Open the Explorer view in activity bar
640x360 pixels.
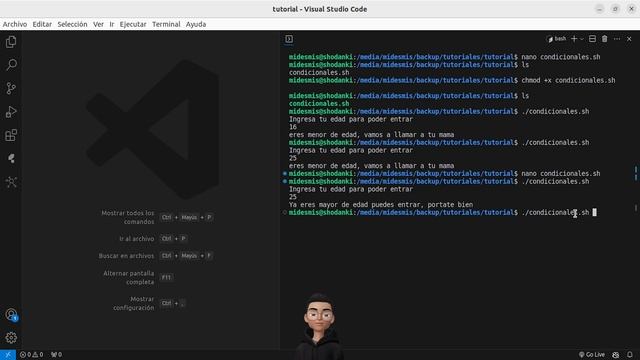click(x=11, y=42)
